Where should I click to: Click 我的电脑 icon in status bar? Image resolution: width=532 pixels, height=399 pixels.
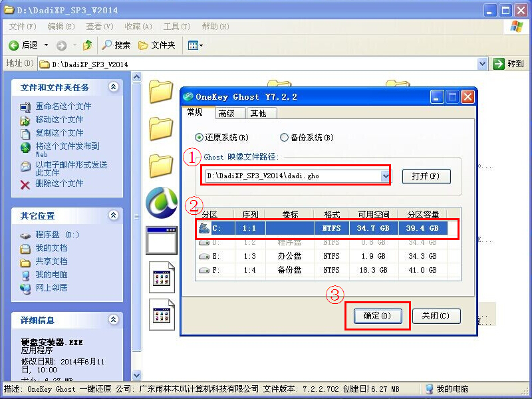(429, 389)
